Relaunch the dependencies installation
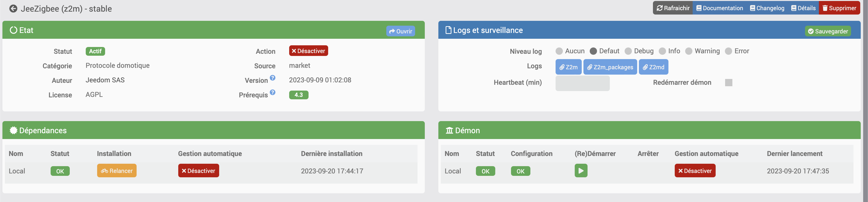Image resolution: width=868 pixels, height=202 pixels. [116, 171]
